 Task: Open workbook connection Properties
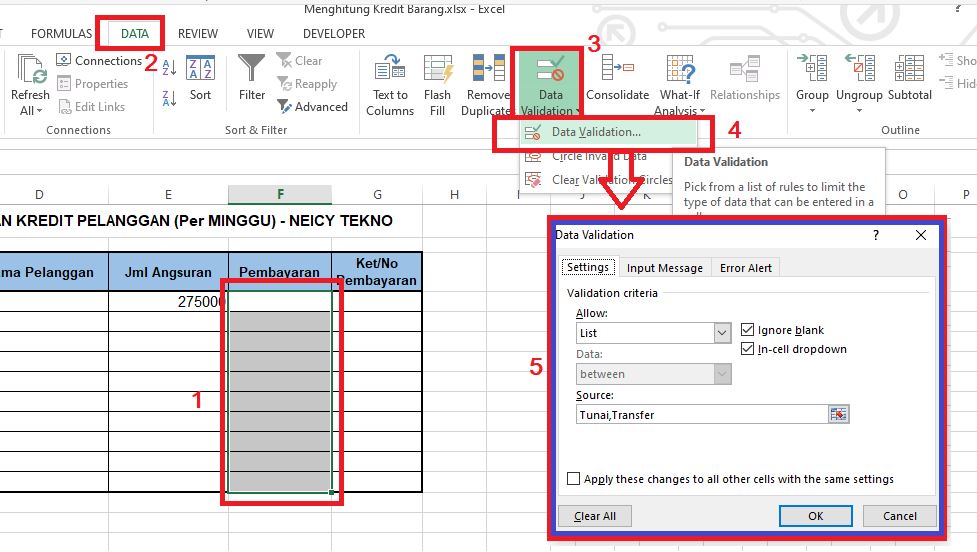tap(92, 83)
